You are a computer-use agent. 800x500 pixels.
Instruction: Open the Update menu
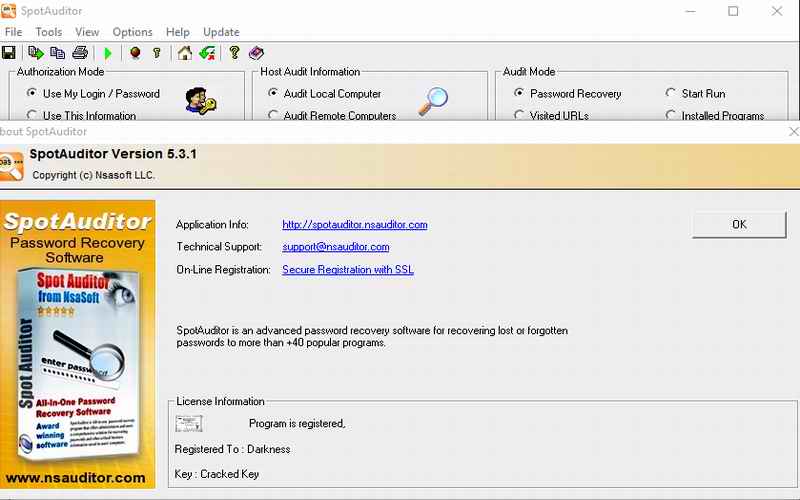pos(221,32)
